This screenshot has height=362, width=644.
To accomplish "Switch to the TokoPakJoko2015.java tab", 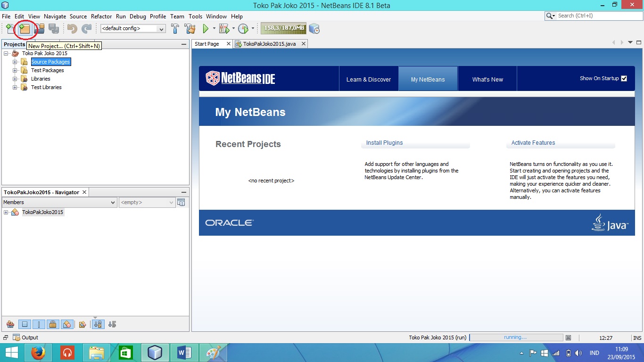I will click(270, 44).
